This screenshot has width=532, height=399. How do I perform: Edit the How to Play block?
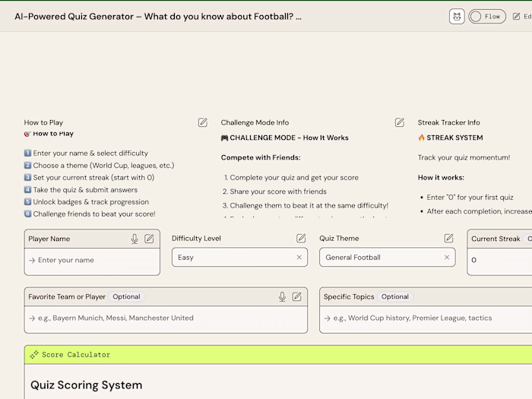coord(203,122)
